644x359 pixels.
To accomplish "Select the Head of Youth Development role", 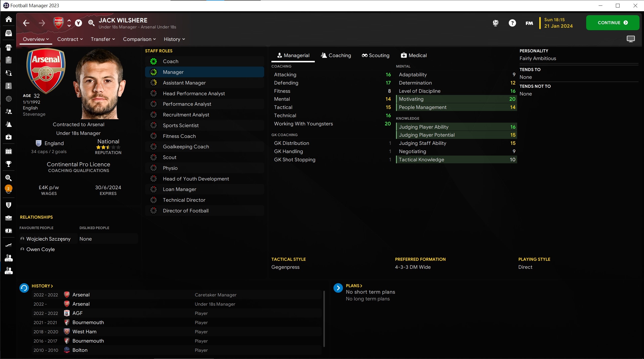I will tap(205, 179).
